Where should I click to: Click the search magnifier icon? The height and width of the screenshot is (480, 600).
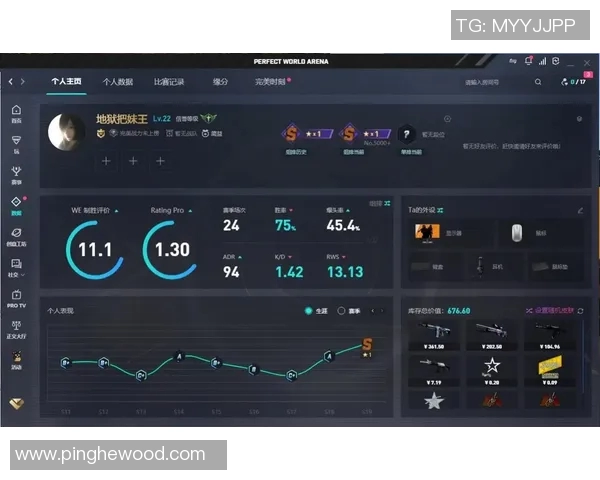coord(538,82)
